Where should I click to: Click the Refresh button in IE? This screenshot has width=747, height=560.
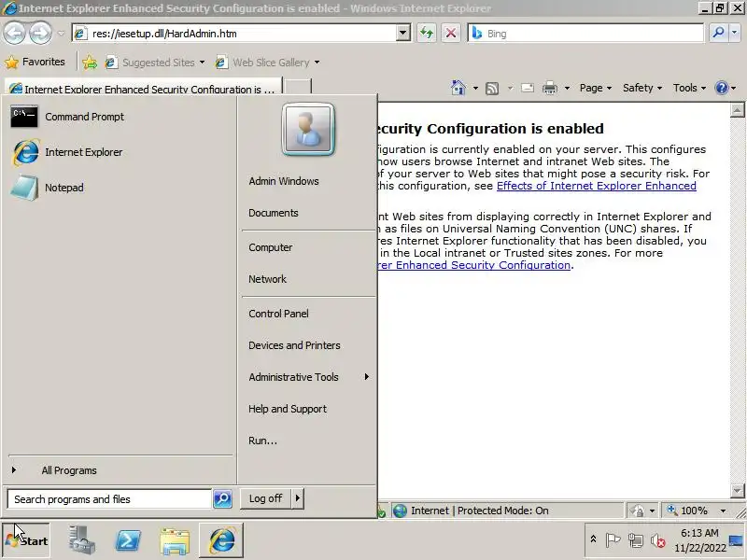point(427,34)
